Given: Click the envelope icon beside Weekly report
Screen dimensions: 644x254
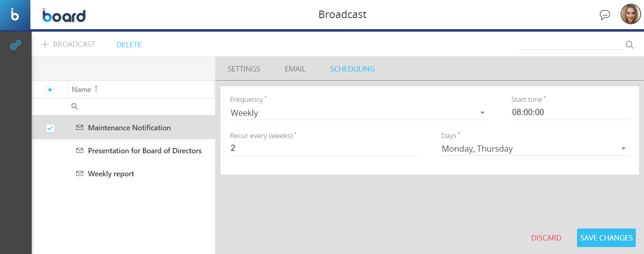Looking at the screenshot, I should 80,174.
